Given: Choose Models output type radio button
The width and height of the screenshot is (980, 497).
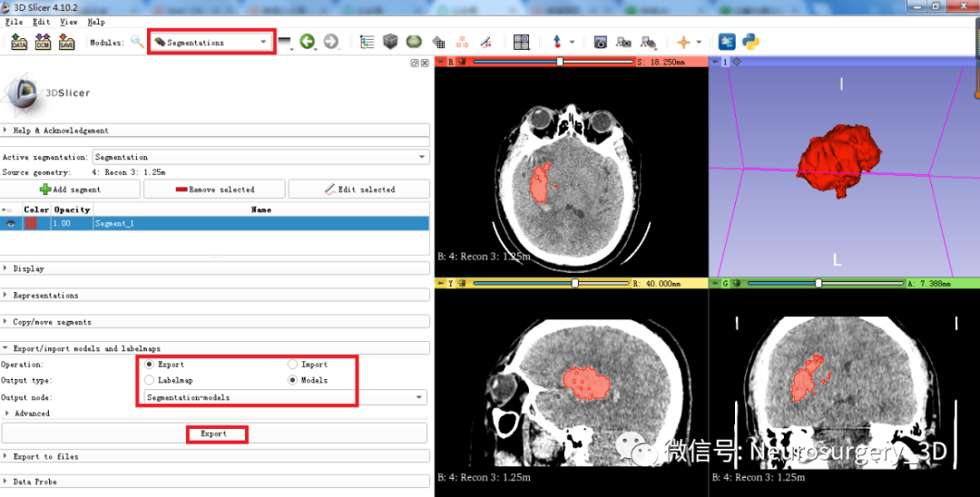Looking at the screenshot, I should (292, 380).
